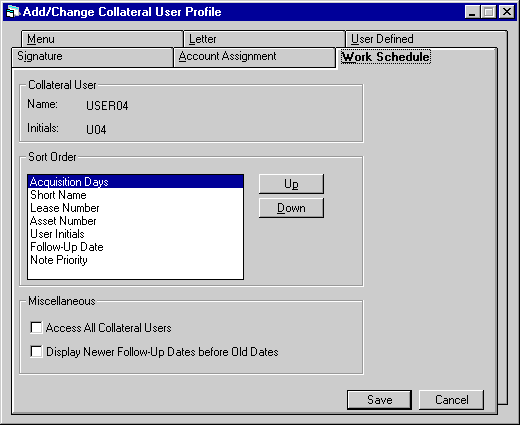Move selected sort item Up

291,184
